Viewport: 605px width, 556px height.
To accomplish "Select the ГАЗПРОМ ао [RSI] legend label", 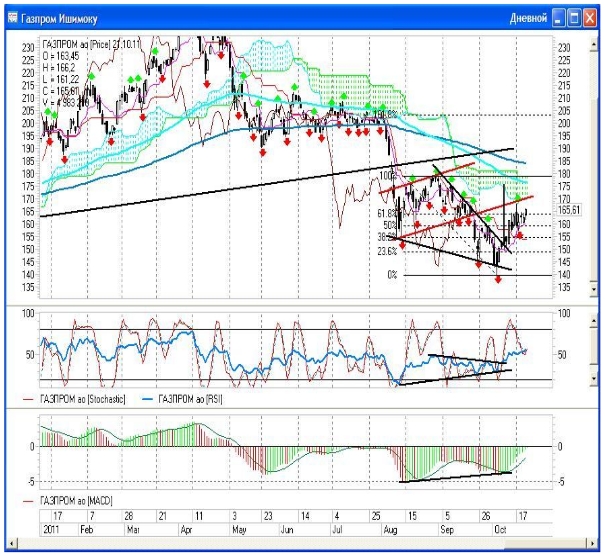I will click(x=190, y=399).
